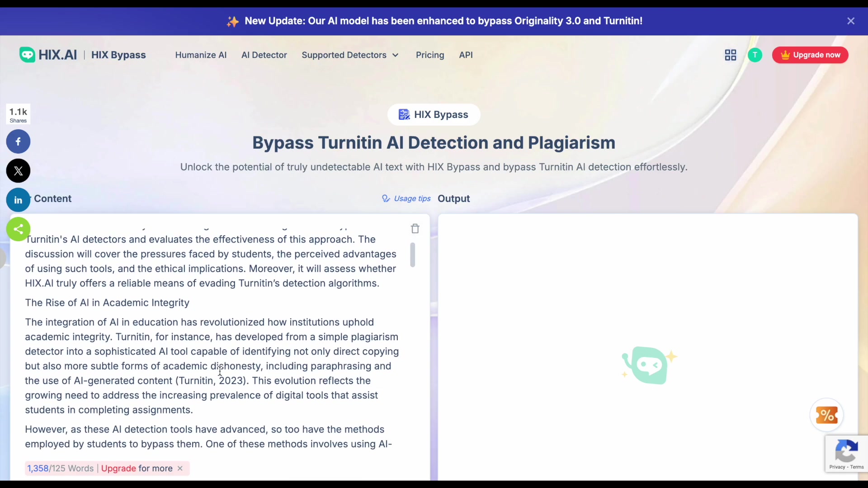Open the Pricing page
The height and width of the screenshot is (488, 868).
[430, 55]
